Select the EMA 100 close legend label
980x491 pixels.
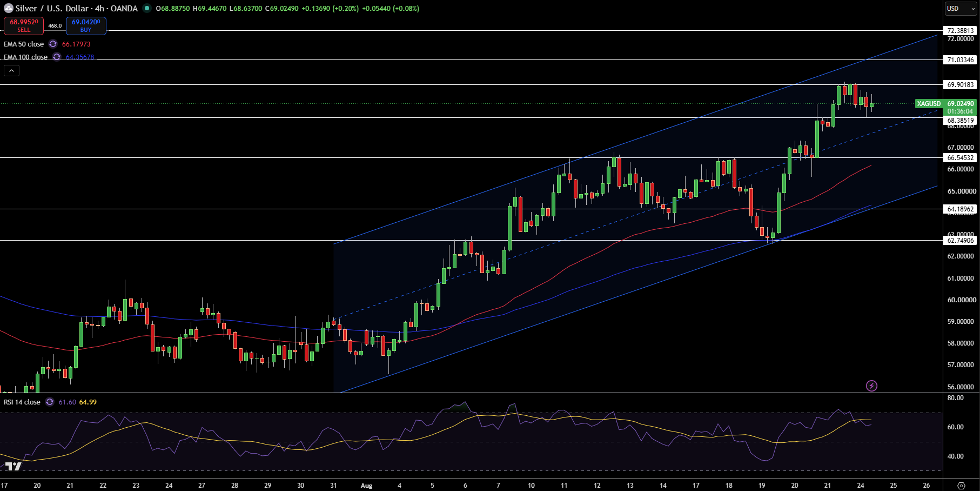click(x=25, y=57)
